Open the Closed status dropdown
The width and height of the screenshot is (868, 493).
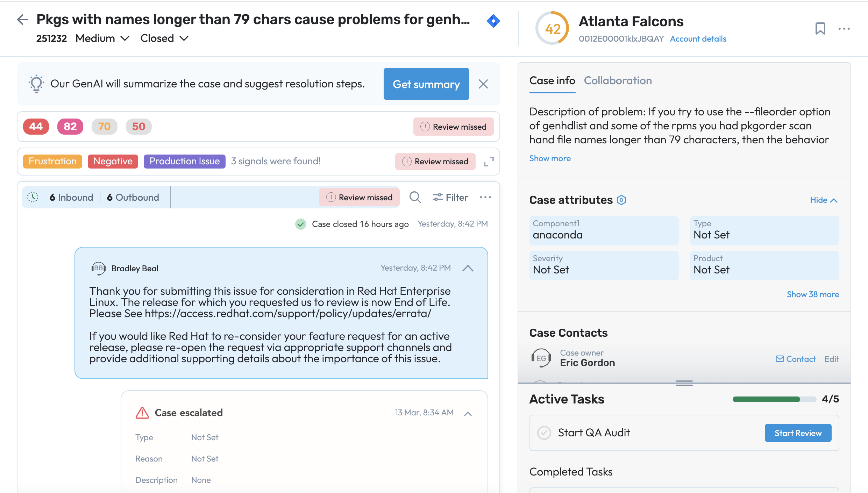pyautogui.click(x=164, y=38)
